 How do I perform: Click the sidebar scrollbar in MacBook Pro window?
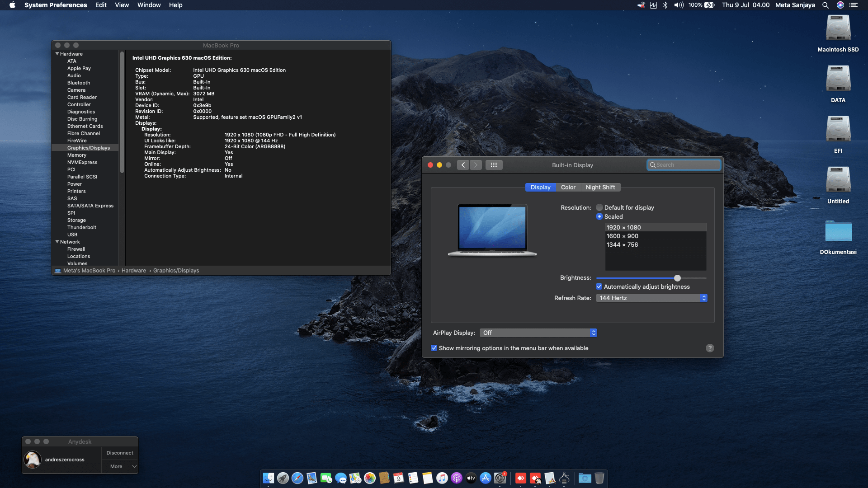tap(122, 112)
